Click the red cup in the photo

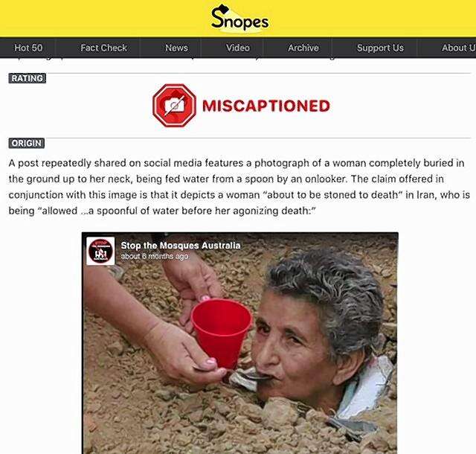(x=222, y=332)
